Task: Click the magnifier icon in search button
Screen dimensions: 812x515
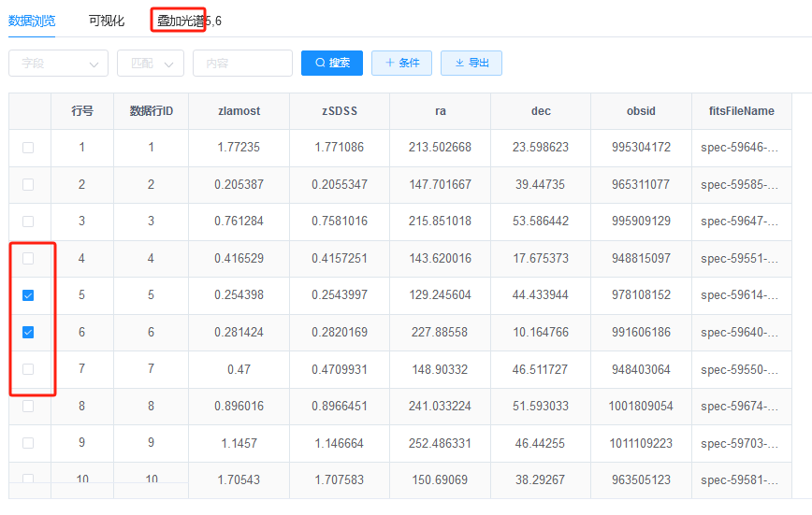Action: [320, 64]
